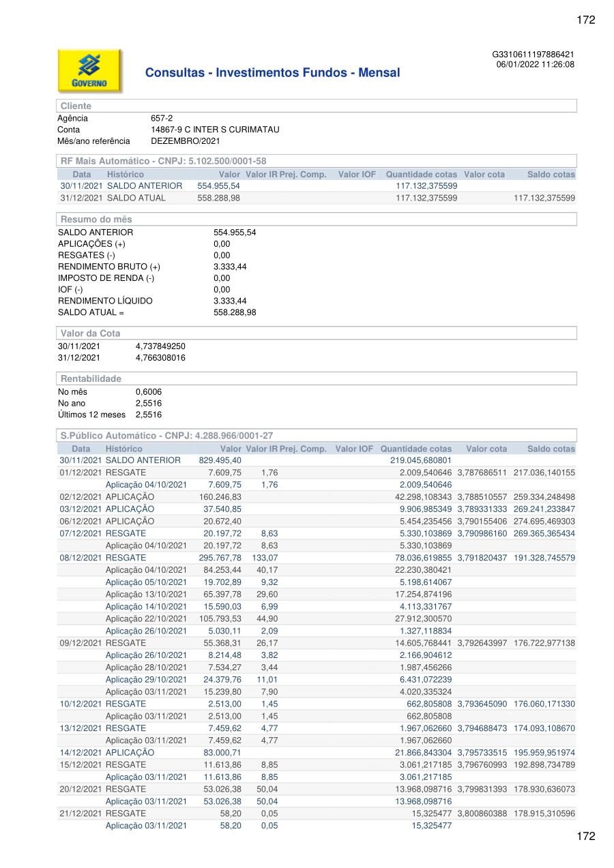Open the Aplicação 14/10/2021 sub-entry
This screenshot has height=868, width=614.
click(145, 607)
